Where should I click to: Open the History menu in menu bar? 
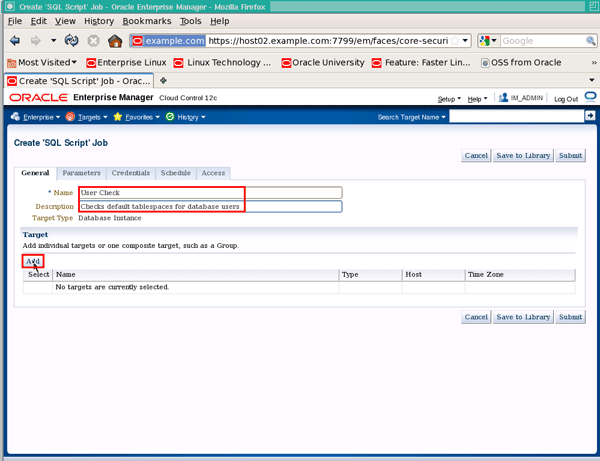pyautogui.click(x=99, y=21)
